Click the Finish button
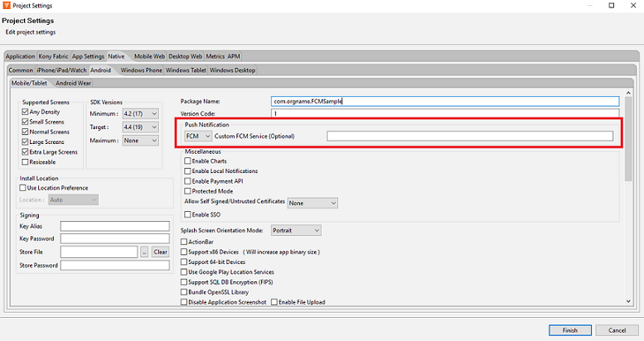Viewport: 644px width, 341px height. pyautogui.click(x=569, y=329)
